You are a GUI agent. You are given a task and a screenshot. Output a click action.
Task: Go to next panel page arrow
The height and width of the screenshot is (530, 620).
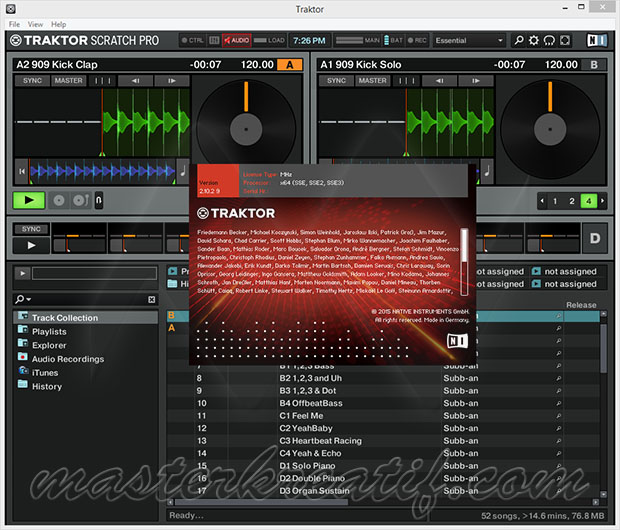(602, 201)
